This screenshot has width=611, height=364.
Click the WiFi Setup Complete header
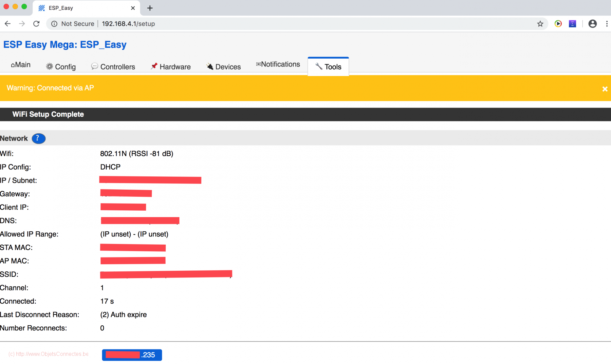coord(48,114)
